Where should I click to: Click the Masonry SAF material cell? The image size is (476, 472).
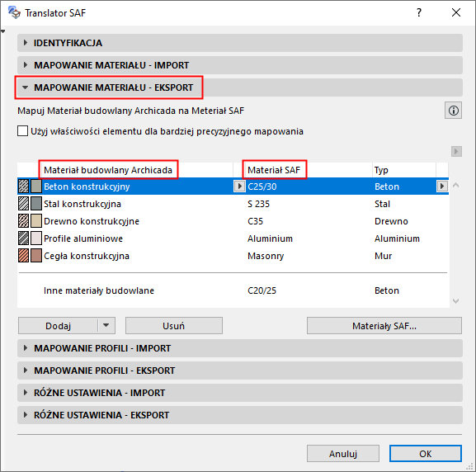click(266, 256)
